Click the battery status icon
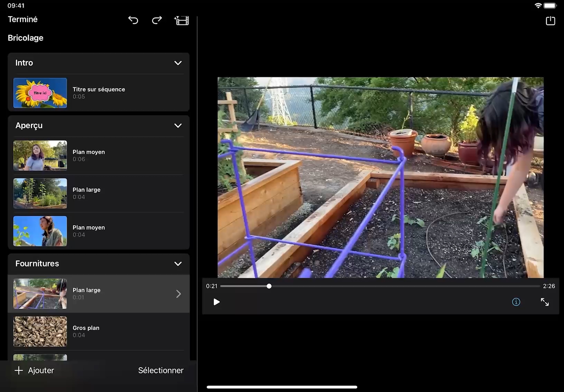564x392 pixels. (550, 6)
